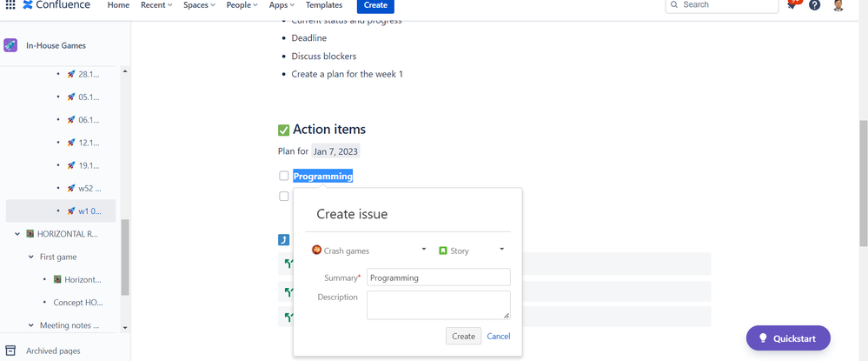This screenshot has height=361, width=868.
Task: Expand the Recent menu
Action: tap(156, 5)
